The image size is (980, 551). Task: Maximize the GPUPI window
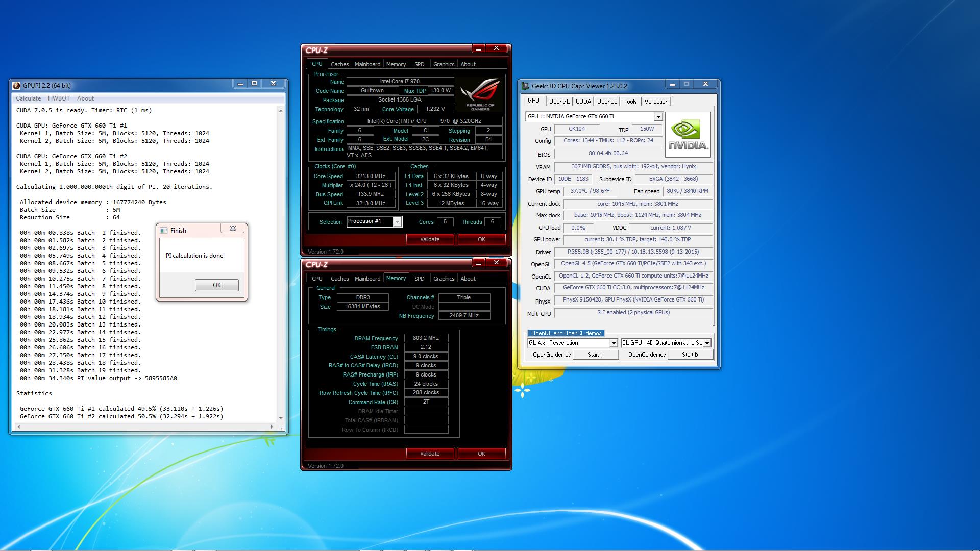click(x=254, y=83)
